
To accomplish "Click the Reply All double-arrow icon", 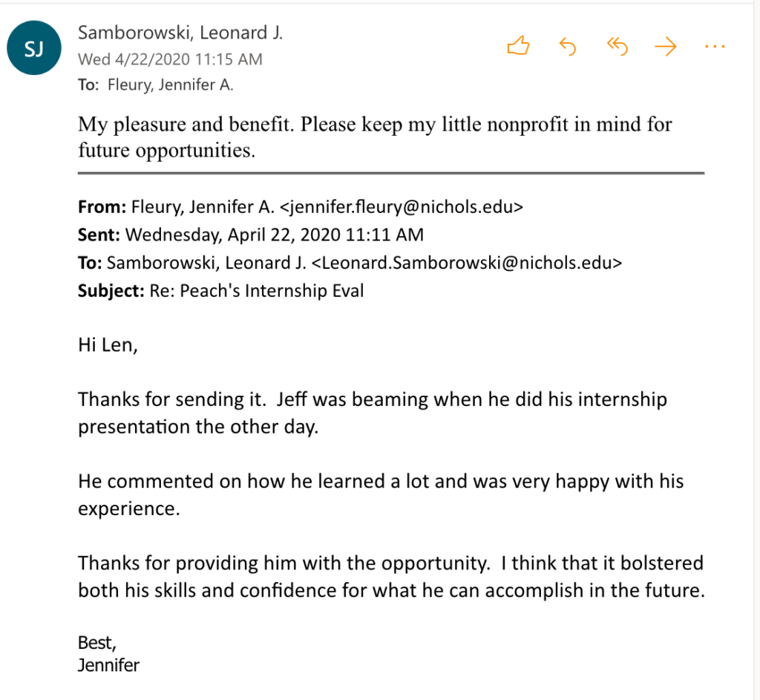I will pyautogui.click(x=617, y=47).
